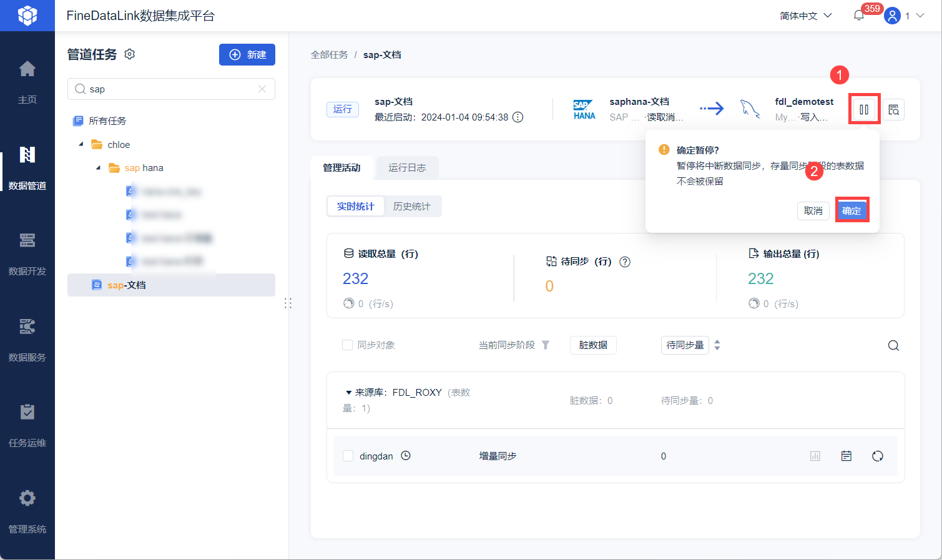Image resolution: width=942 pixels, height=560 pixels.
Task: Click the 运行 status tag
Action: point(343,109)
